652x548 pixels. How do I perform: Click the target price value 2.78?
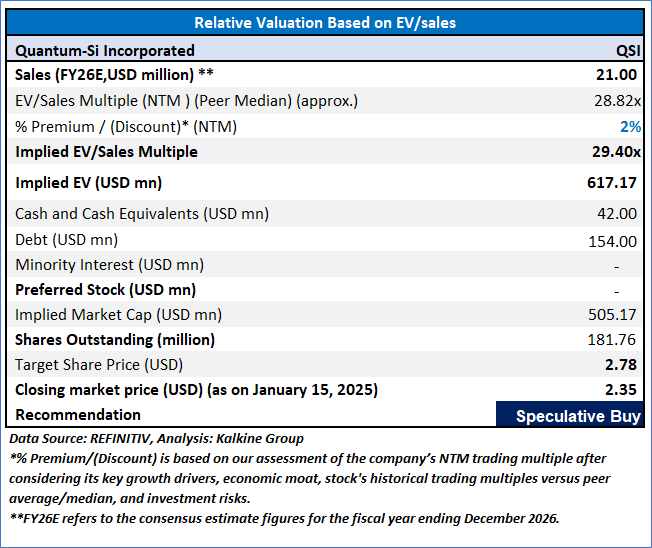pos(621,365)
